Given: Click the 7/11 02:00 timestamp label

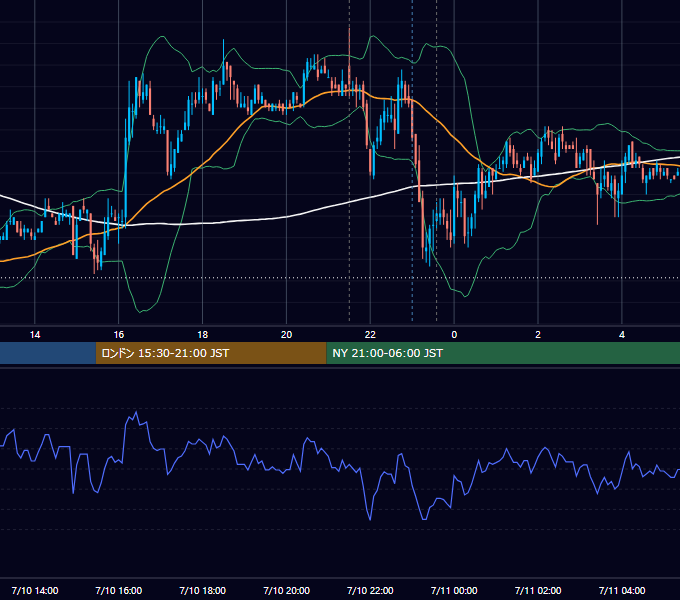Looking at the screenshot, I should coord(538,590).
